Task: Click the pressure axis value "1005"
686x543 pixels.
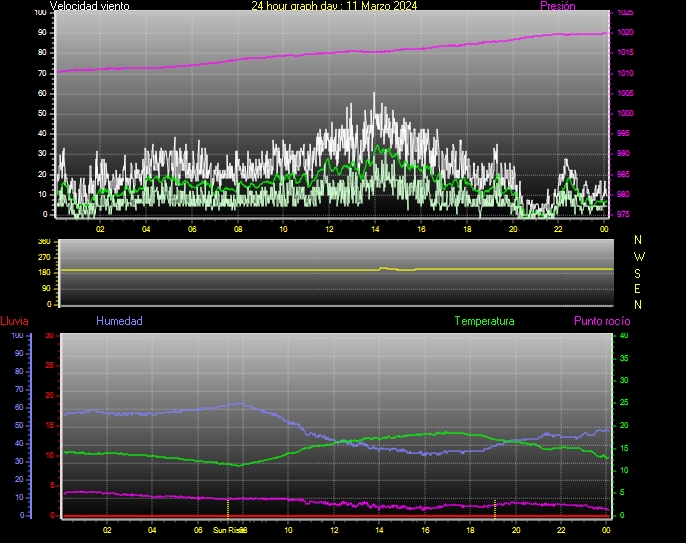Action: (625, 93)
